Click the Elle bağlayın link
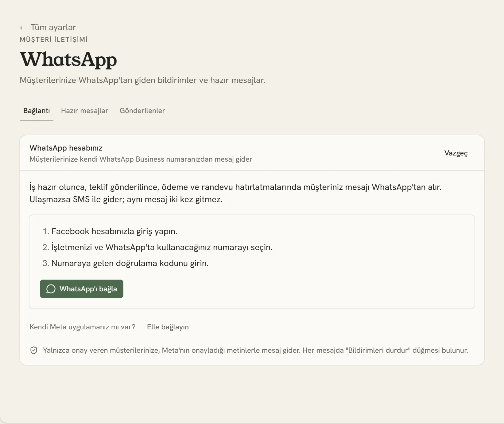The image size is (504, 424). tap(168, 327)
